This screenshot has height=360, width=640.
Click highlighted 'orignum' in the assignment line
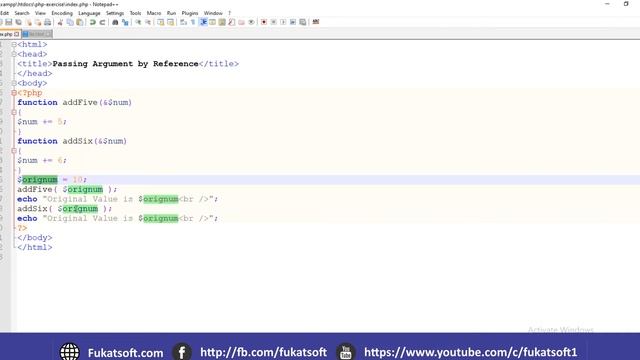(40, 180)
